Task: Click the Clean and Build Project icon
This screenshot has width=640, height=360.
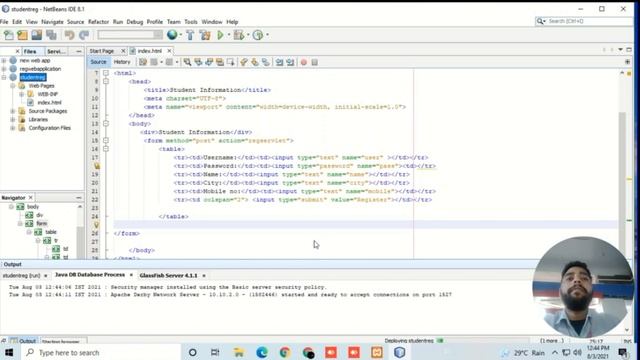Action: coord(205,35)
